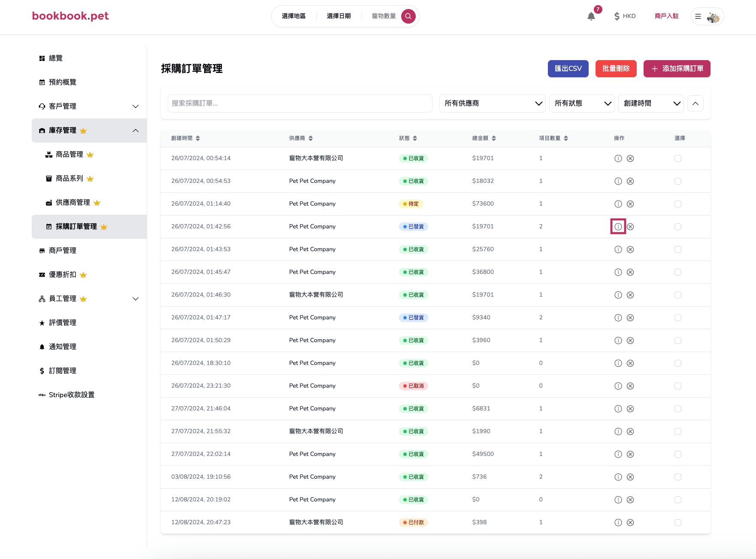Open the notifications bell

point(591,16)
